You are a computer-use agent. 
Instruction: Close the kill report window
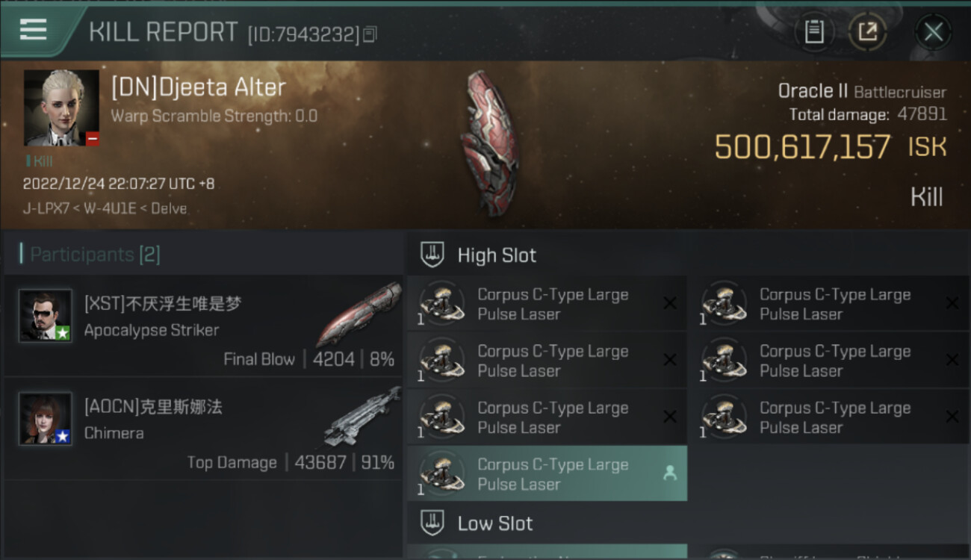point(933,31)
